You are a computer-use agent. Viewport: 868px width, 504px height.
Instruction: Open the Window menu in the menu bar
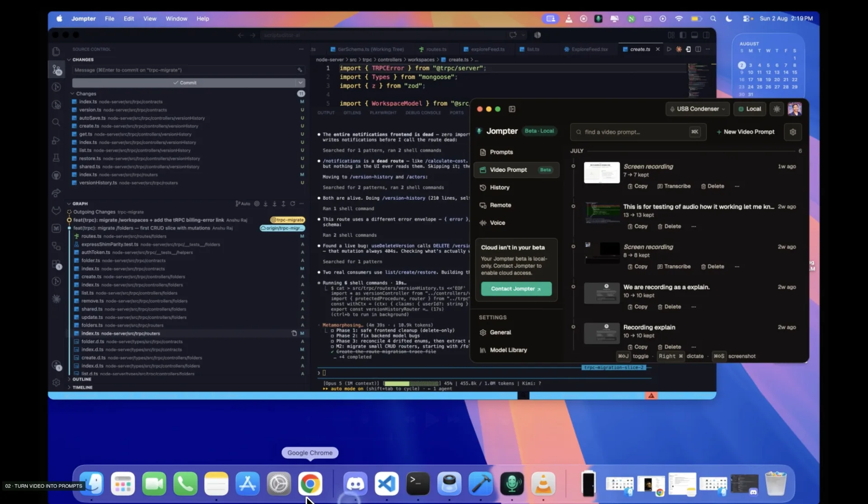tap(176, 19)
